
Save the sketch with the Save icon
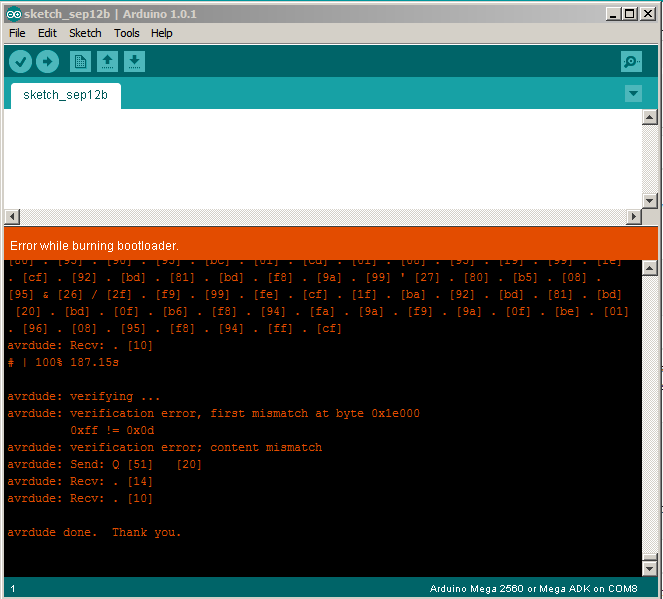click(x=134, y=62)
